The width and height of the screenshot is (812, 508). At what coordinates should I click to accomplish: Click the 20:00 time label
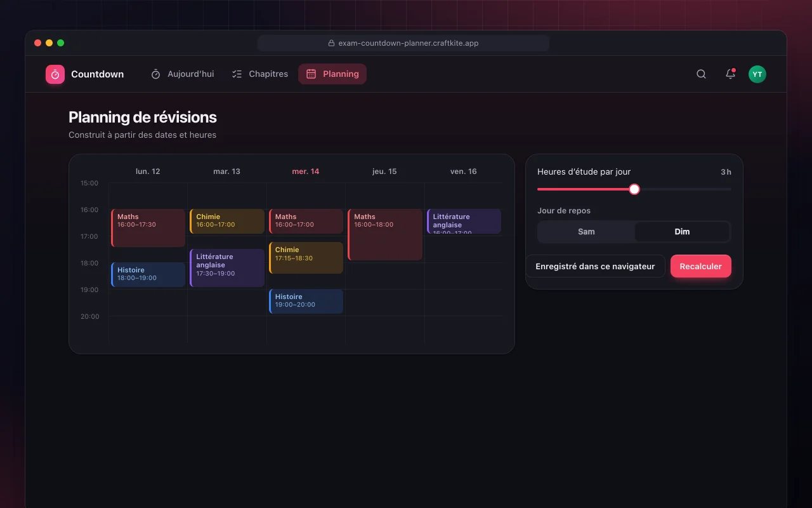tap(89, 317)
